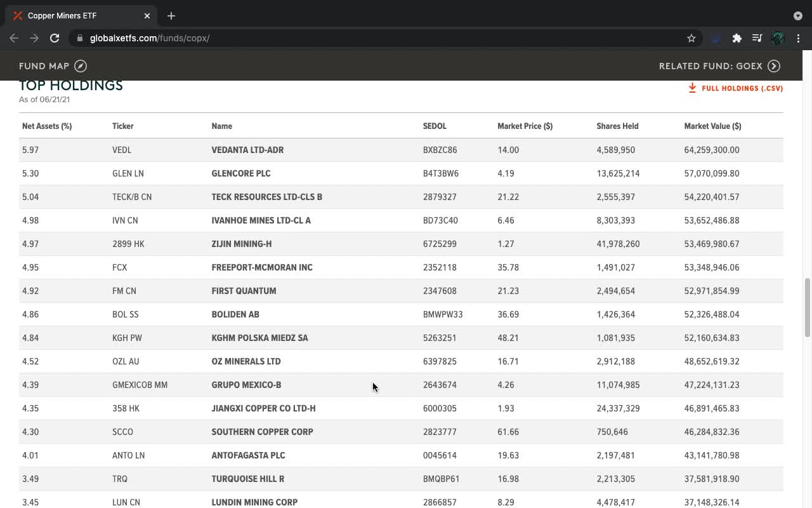Open the media control playlist icon
812x508 pixels.
coord(757,38)
